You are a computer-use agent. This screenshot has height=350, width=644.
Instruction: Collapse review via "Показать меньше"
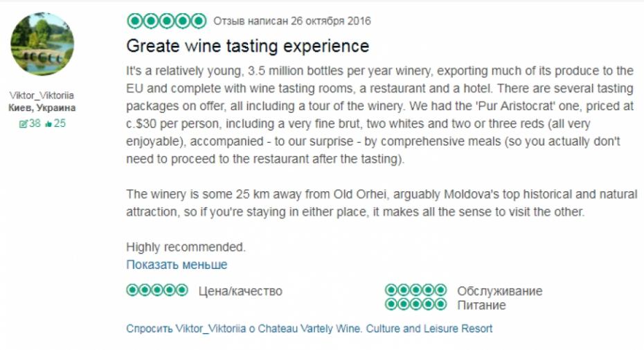click(177, 265)
